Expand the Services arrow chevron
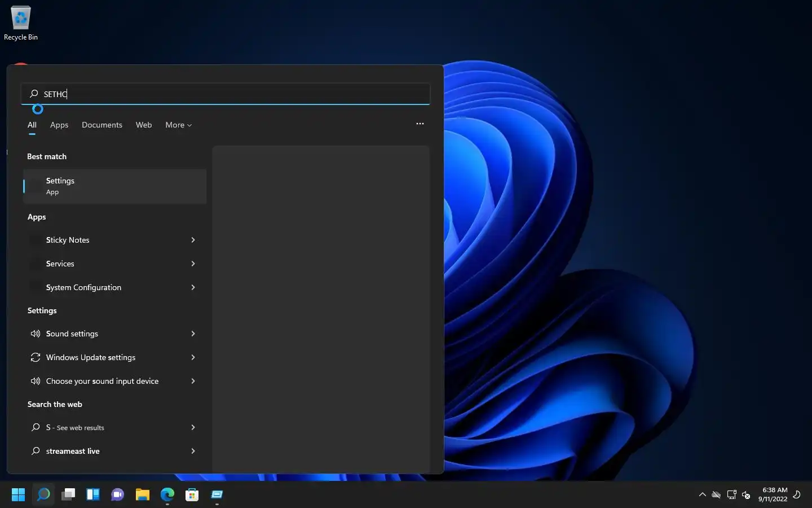812x508 pixels. (193, 264)
